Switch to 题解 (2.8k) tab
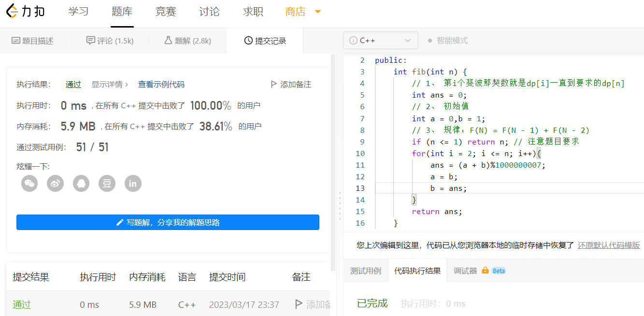This screenshot has width=644, height=316. click(x=187, y=41)
